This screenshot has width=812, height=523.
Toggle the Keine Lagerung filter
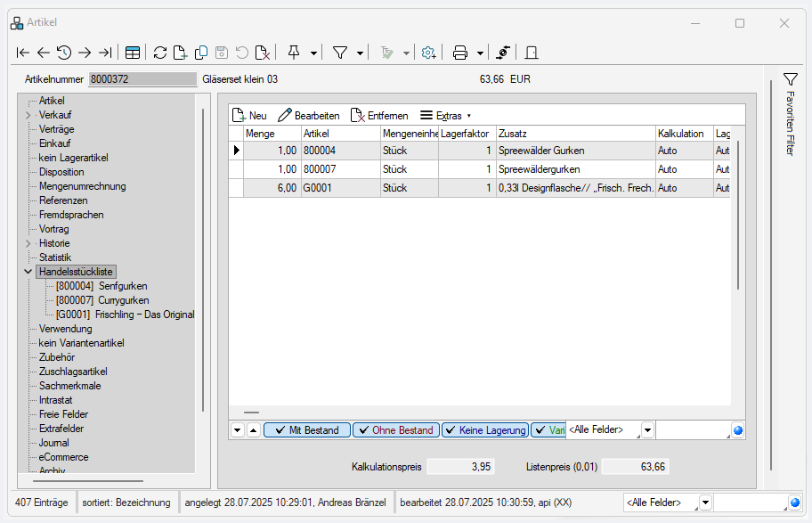pos(484,430)
